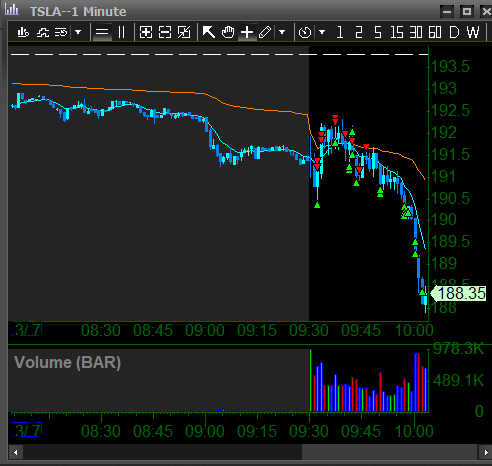Click the scroll left arrow
Image resolution: width=492 pixels, height=466 pixels.
pos(15,452)
